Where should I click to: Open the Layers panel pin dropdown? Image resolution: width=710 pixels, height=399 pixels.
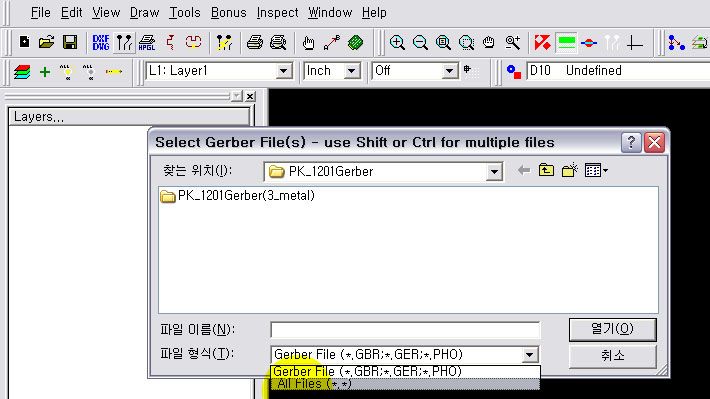(x=236, y=96)
